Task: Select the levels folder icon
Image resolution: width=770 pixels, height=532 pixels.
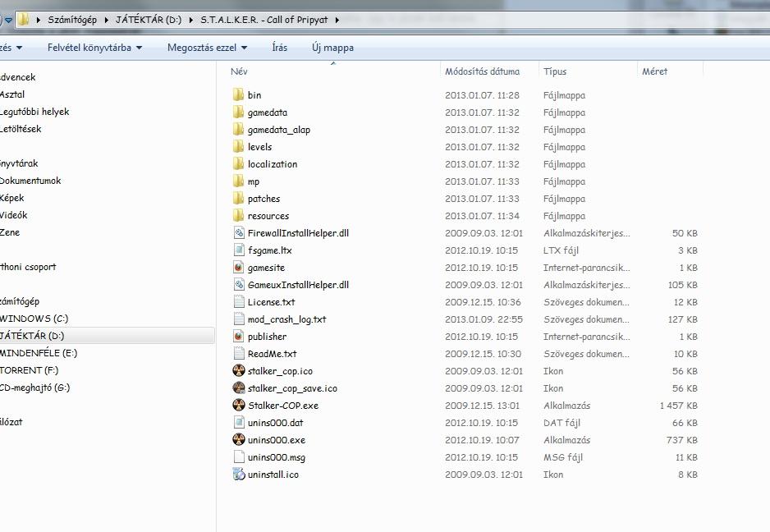Action: click(238, 146)
